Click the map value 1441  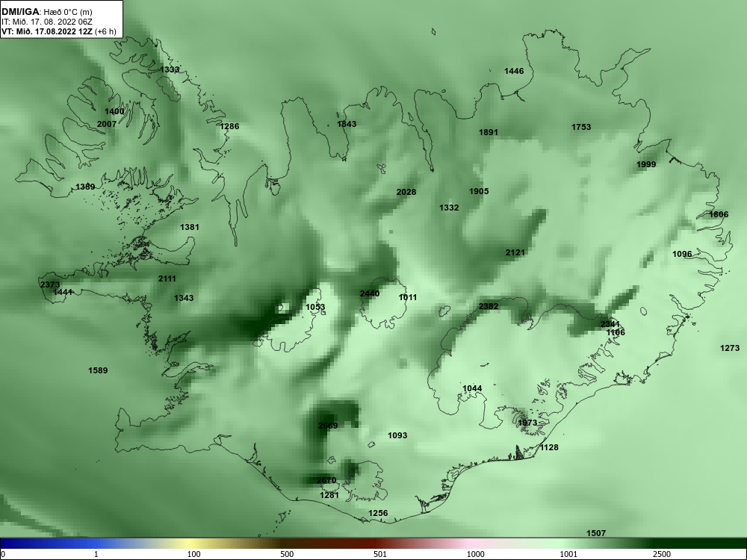click(63, 292)
